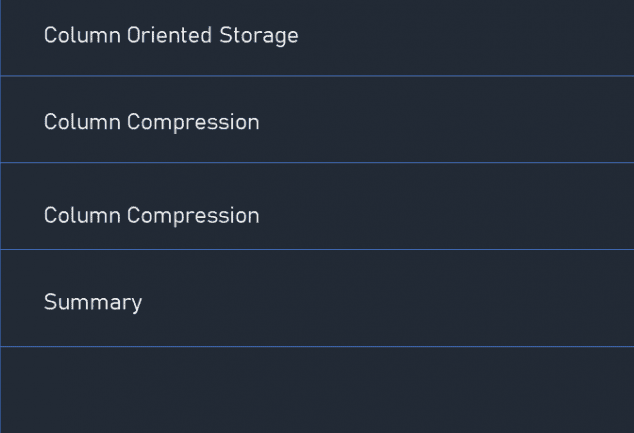Open the Summary section

click(x=317, y=298)
